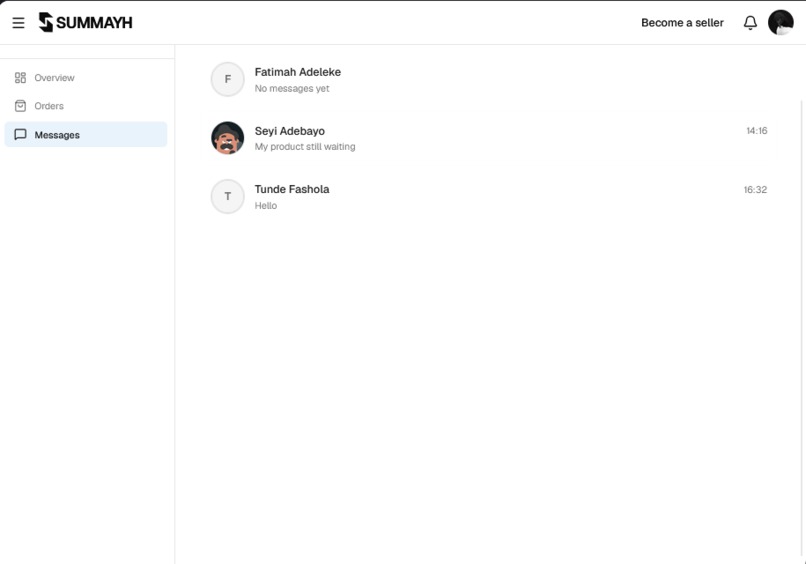Open Fatimah Adeleke conversation
This screenshot has width=806, height=564.
point(488,79)
